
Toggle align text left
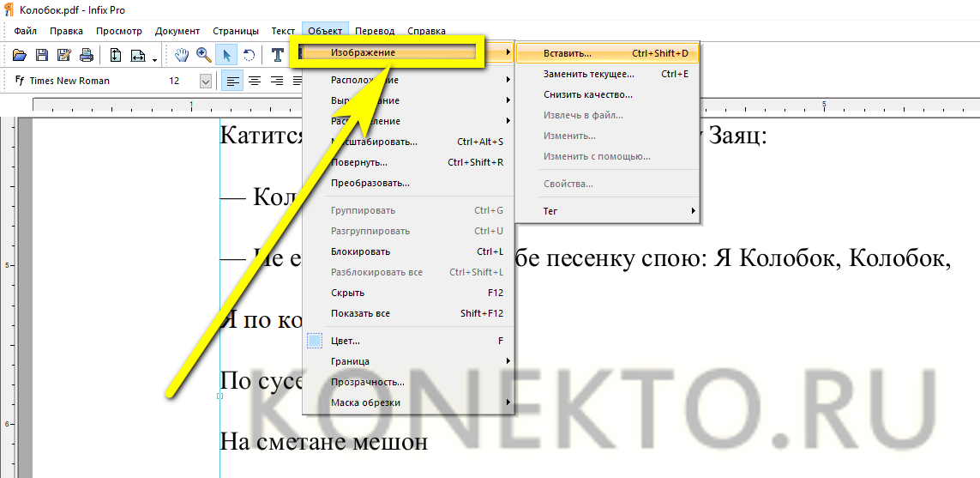(x=232, y=81)
